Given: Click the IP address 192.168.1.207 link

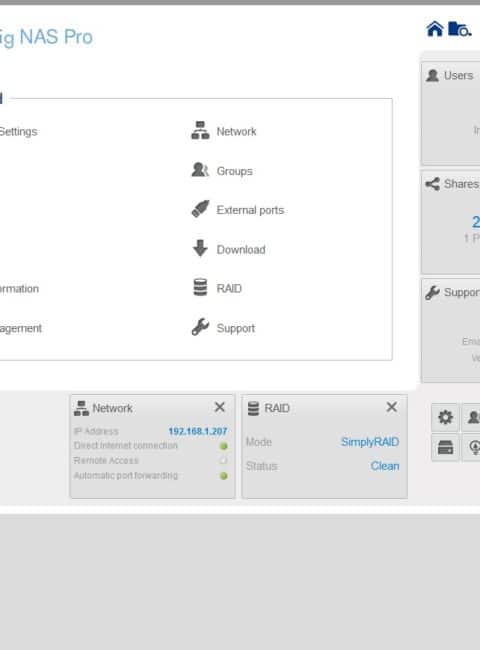Looking at the screenshot, I should click(x=198, y=431).
